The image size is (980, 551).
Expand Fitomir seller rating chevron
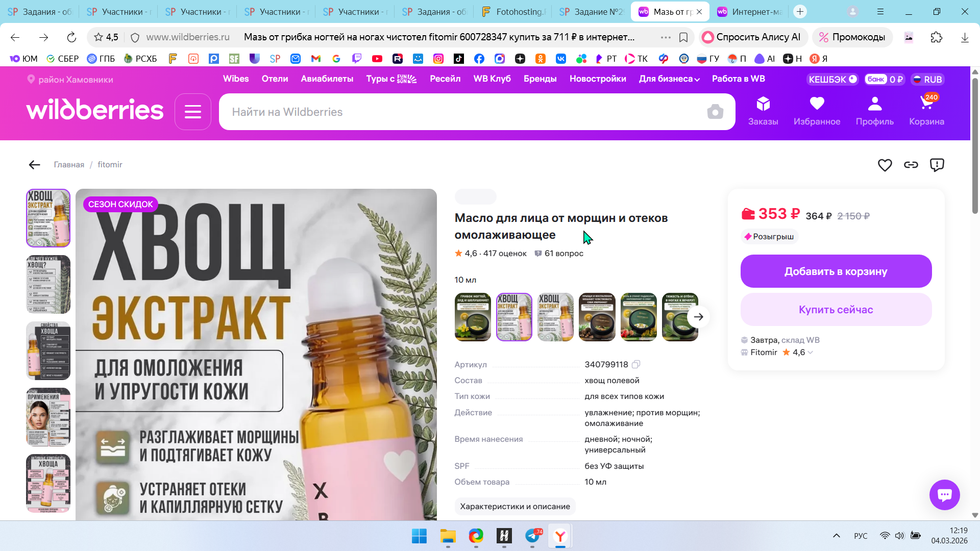coord(811,353)
